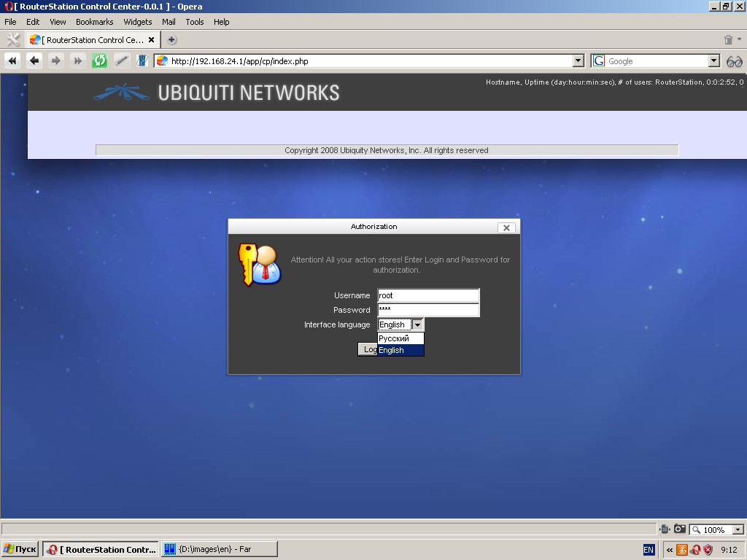Click the taskbar clock showing 9:12

coord(729,550)
